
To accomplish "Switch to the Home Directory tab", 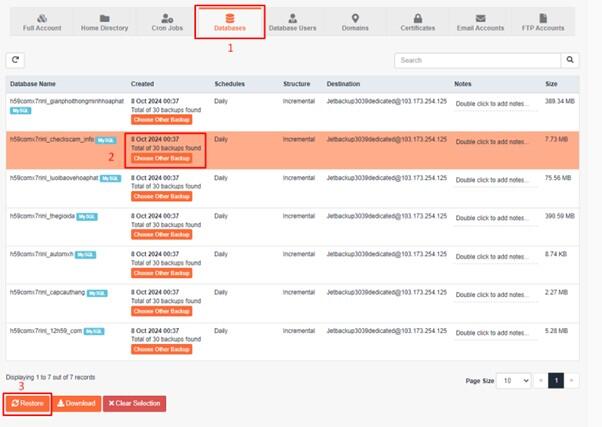I will pyautogui.click(x=104, y=22).
